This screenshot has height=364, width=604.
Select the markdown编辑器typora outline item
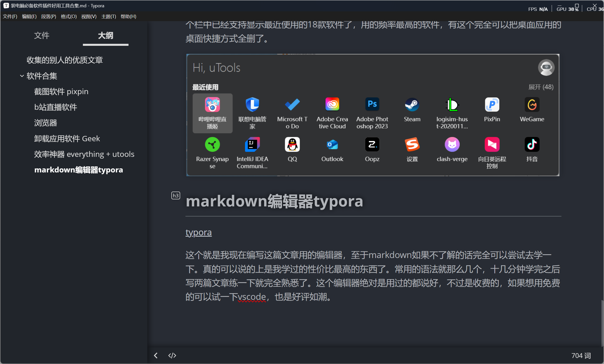coord(78,170)
